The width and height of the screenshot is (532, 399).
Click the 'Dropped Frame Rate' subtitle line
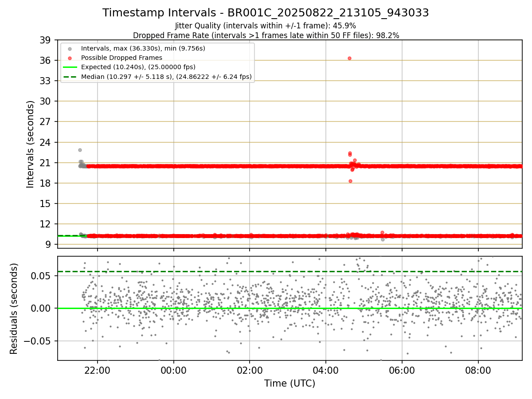pyautogui.click(x=266, y=35)
